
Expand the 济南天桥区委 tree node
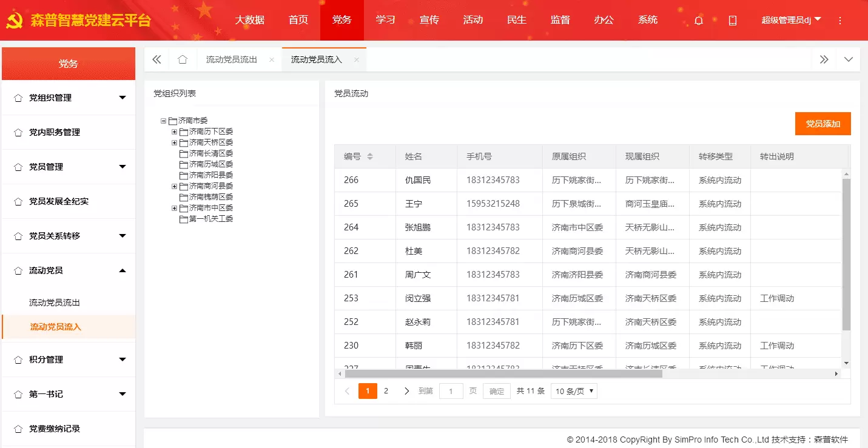coord(174,142)
